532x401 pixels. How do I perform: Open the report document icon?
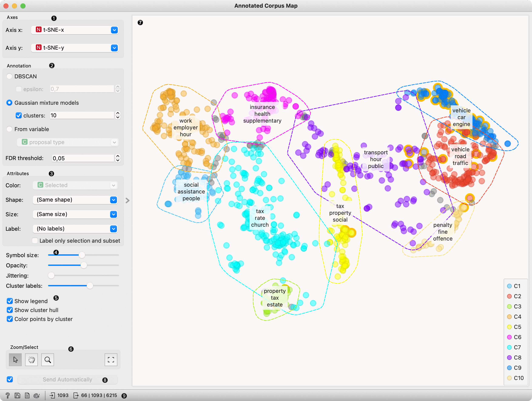coord(27,395)
